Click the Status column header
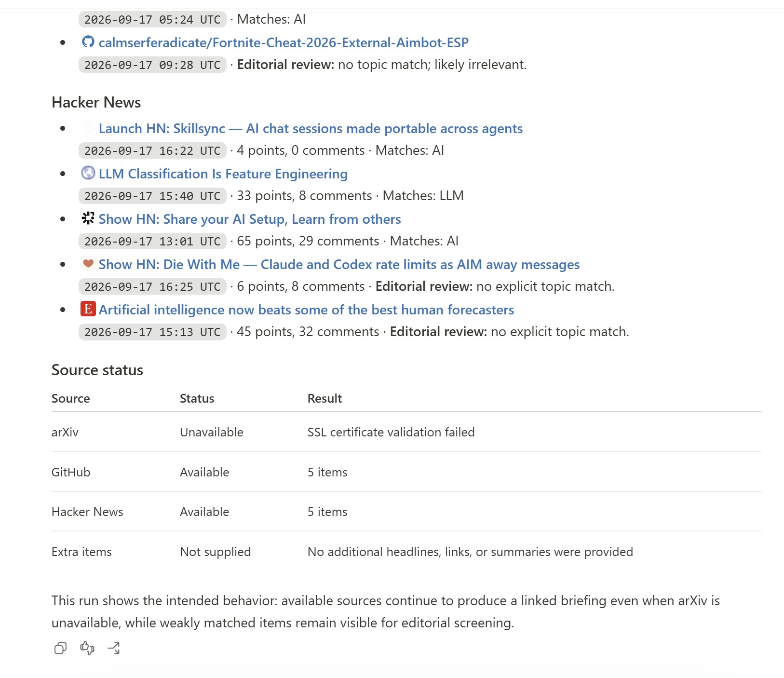784x678 pixels. (x=197, y=399)
